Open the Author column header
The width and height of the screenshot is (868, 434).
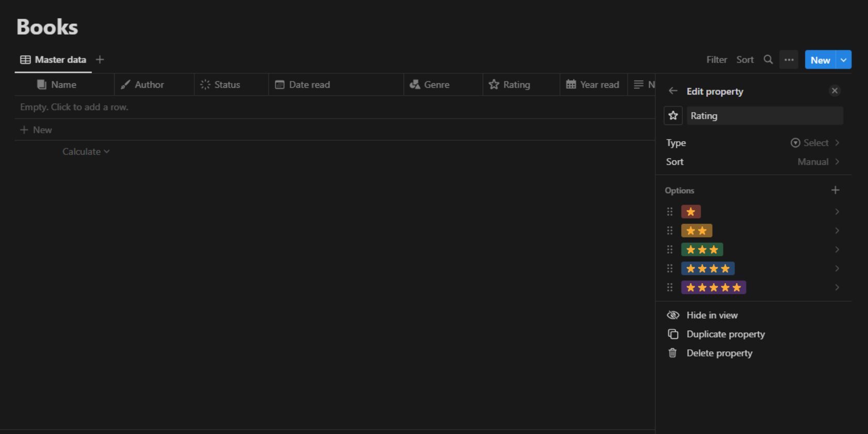[x=154, y=85]
